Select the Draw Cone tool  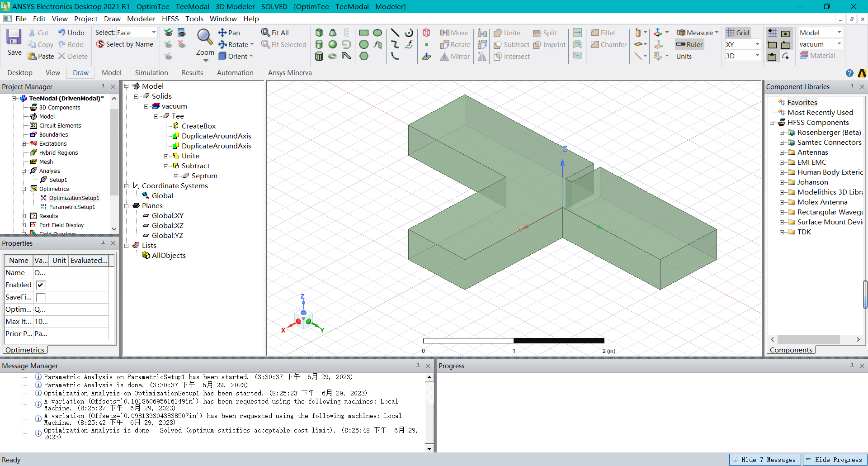click(333, 33)
